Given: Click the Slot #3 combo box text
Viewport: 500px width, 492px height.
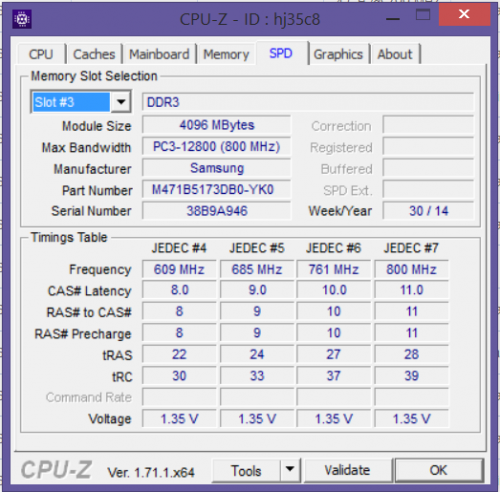Looking at the screenshot, I should pos(71,102).
